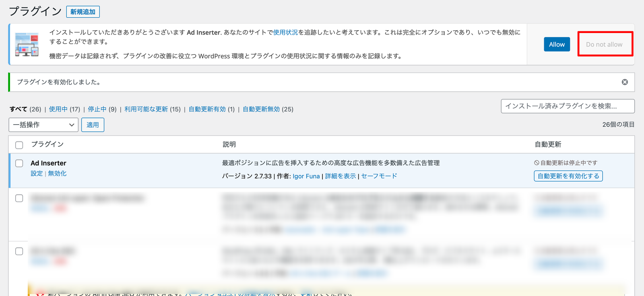Click the 新規追加 button
This screenshot has width=644, height=296.
(x=83, y=12)
